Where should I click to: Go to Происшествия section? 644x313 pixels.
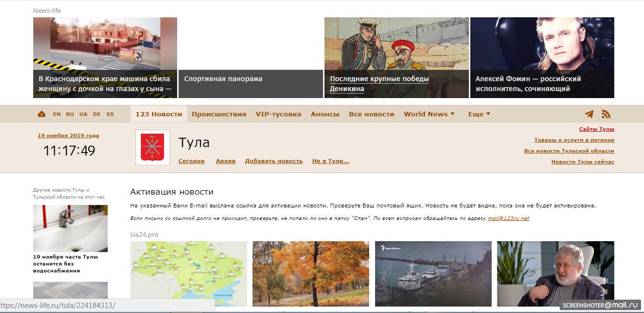pos(219,114)
